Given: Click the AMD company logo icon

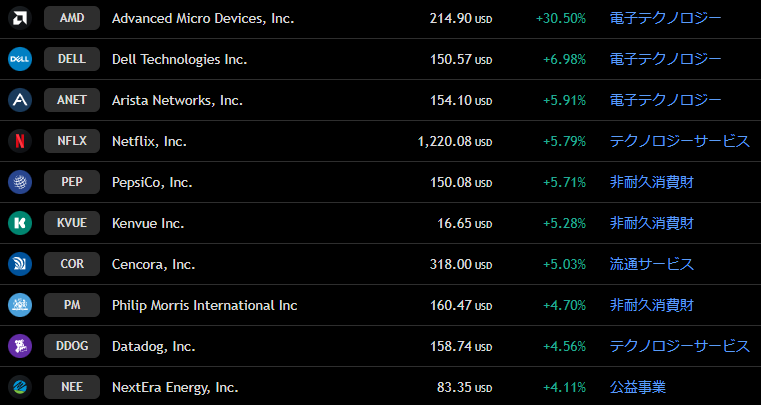Looking at the screenshot, I should pos(20,18).
